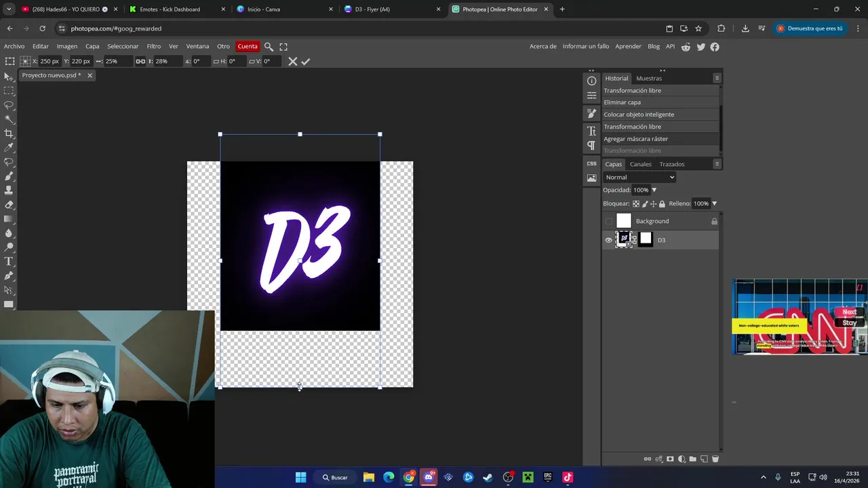Select the Brush tool
Screen dimensions: 868x488
point(9,176)
